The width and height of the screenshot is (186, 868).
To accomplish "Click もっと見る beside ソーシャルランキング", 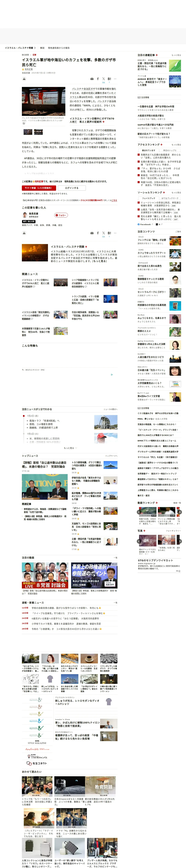I will click(x=176, y=192).
